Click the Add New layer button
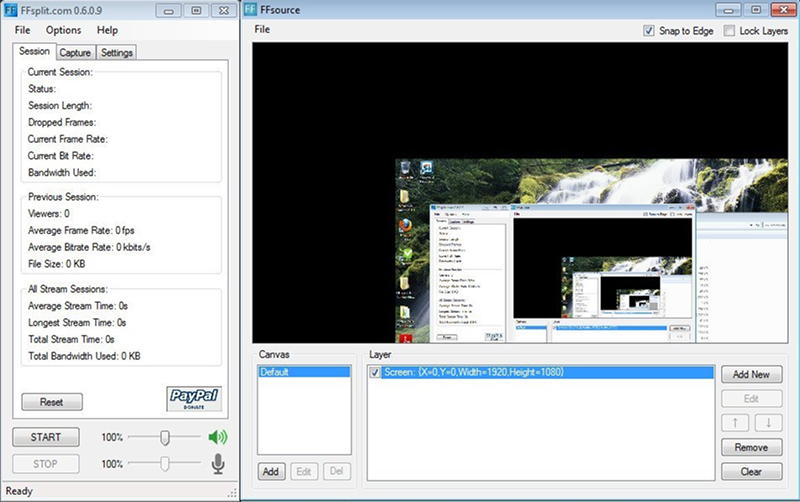This screenshot has width=800, height=502. (752, 374)
